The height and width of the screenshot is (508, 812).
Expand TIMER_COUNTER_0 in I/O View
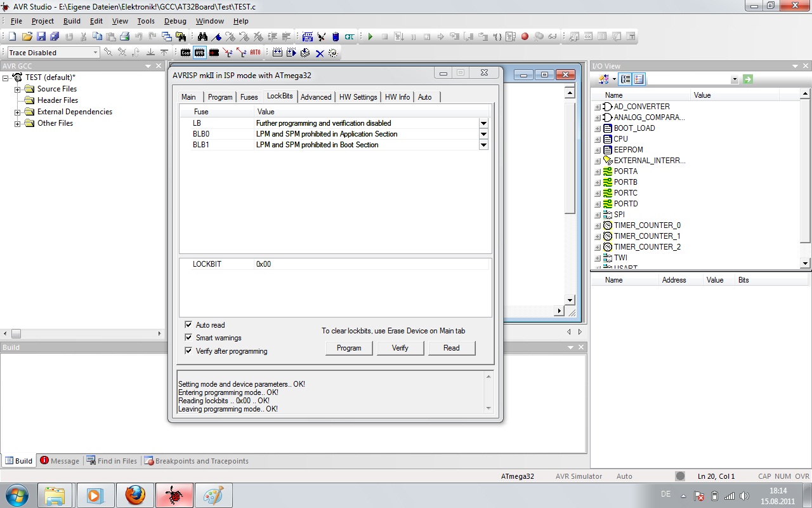point(598,225)
